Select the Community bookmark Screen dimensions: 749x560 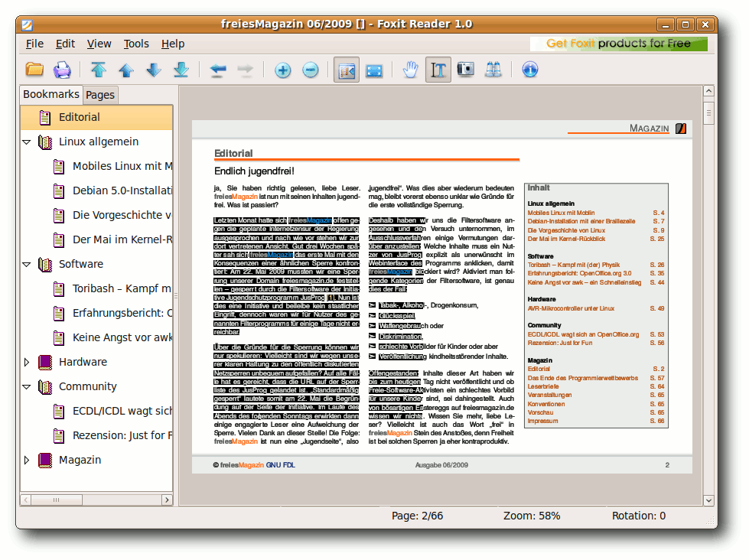[87, 386]
